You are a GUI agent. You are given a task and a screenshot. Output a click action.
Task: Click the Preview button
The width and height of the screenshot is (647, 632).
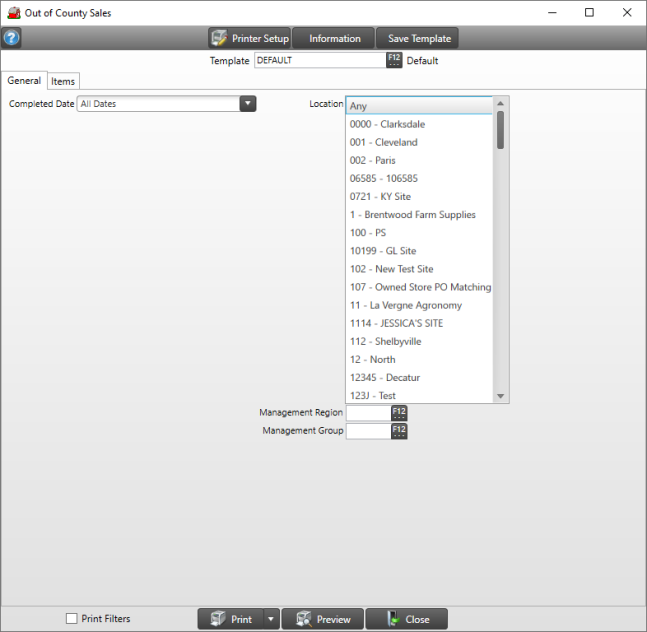click(x=322, y=619)
